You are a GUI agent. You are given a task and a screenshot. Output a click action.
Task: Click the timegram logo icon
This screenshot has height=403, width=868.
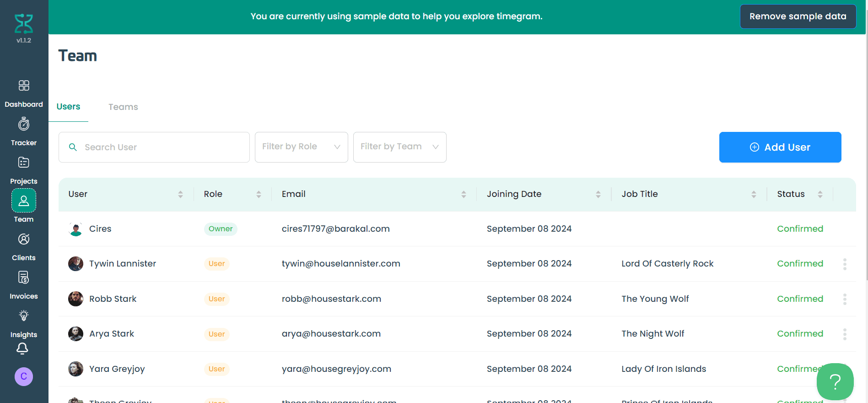click(24, 23)
